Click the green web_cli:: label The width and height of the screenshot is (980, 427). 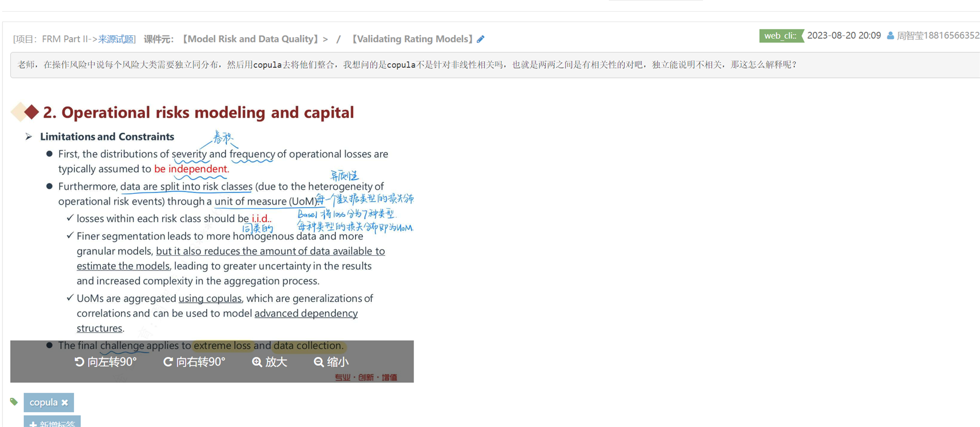(781, 36)
